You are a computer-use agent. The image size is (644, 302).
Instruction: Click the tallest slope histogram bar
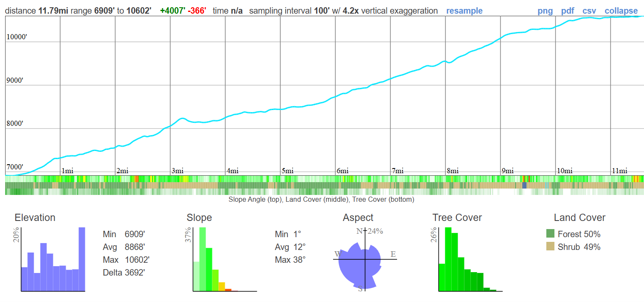(x=203, y=259)
